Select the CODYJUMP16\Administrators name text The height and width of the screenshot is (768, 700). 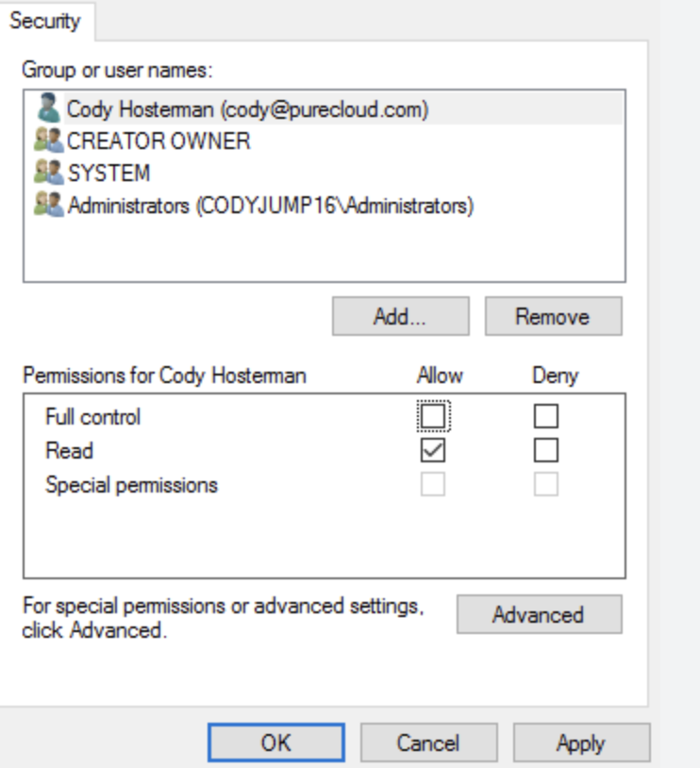point(270,206)
